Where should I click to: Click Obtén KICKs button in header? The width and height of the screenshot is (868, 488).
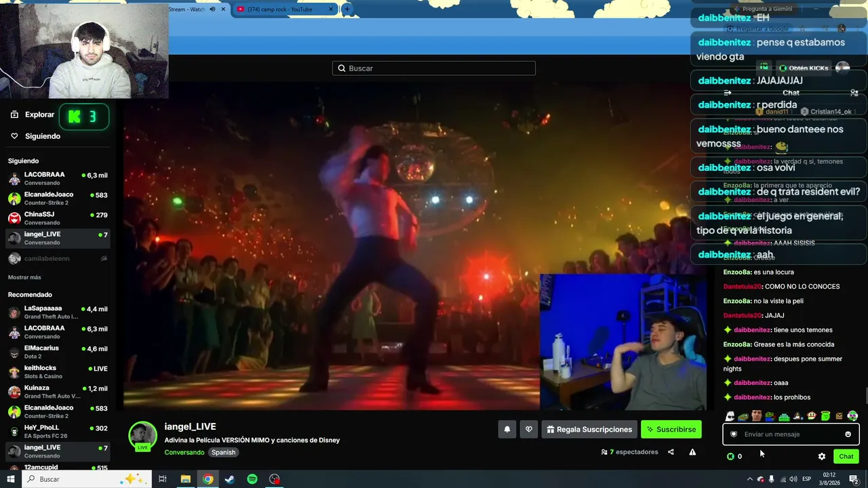(x=804, y=68)
